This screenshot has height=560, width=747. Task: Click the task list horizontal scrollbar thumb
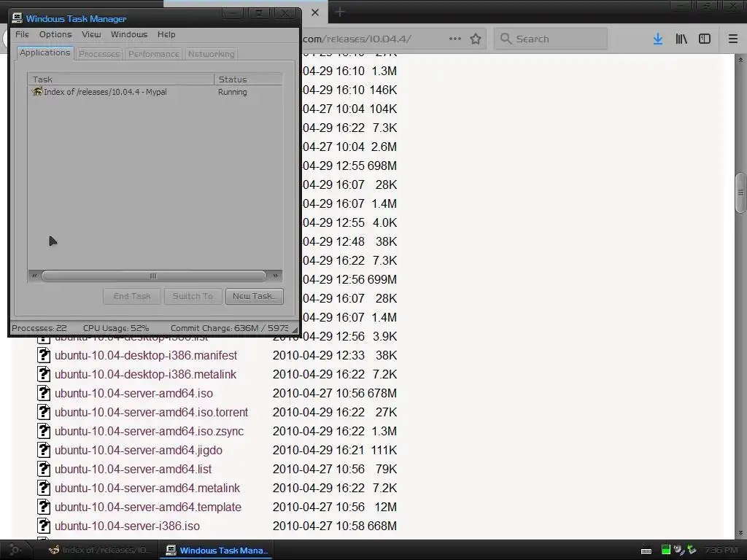tap(153, 276)
